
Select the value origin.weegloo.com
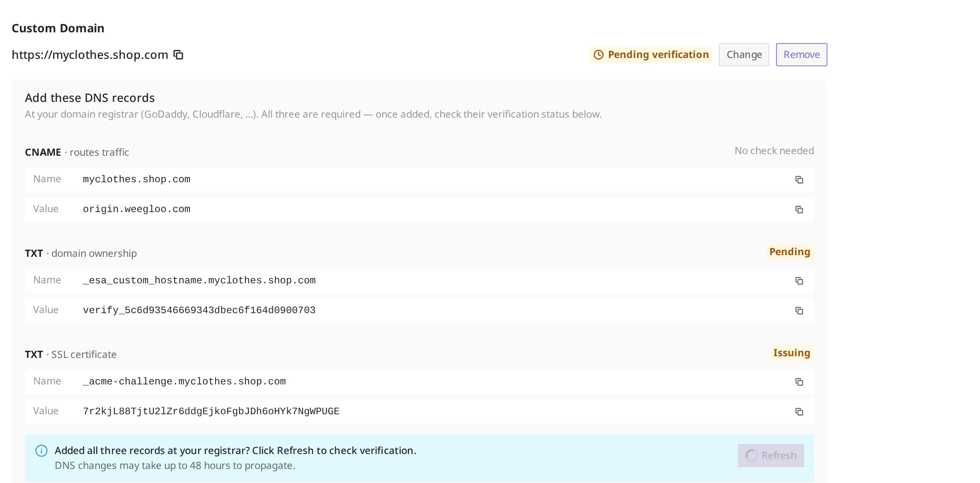136,209
